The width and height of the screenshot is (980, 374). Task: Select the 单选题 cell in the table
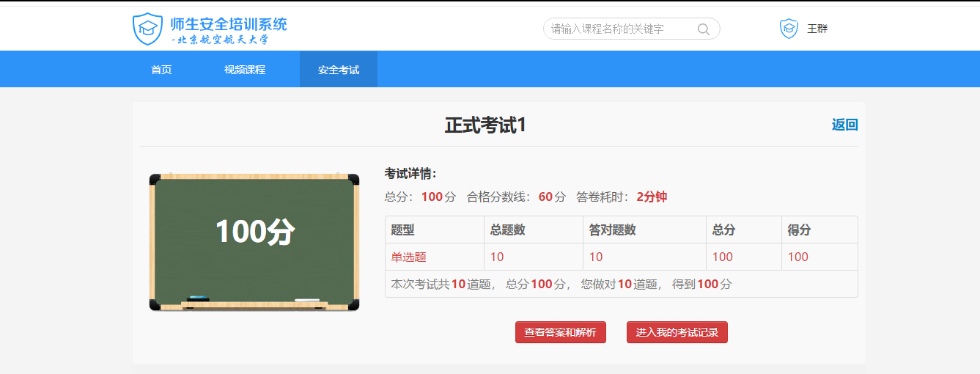coord(408,257)
